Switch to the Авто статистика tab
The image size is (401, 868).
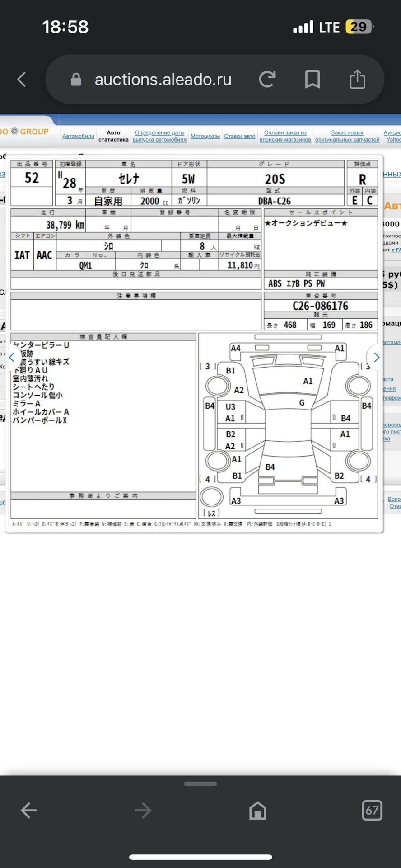point(113,136)
